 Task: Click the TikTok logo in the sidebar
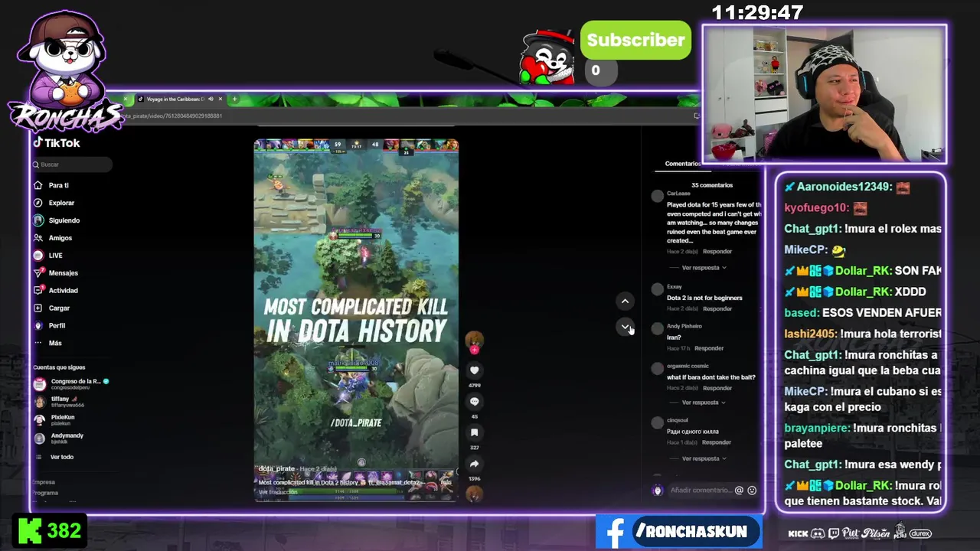click(x=56, y=143)
